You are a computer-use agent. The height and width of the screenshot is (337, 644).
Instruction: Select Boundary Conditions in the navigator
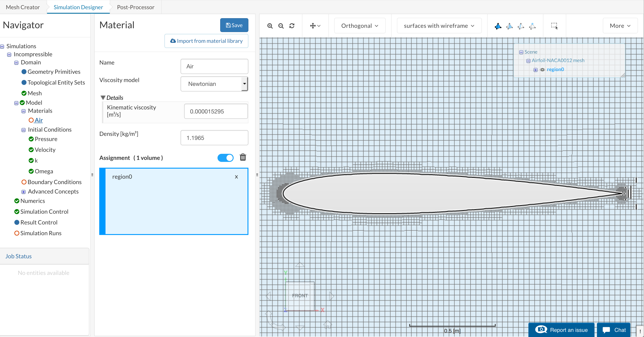click(x=54, y=182)
